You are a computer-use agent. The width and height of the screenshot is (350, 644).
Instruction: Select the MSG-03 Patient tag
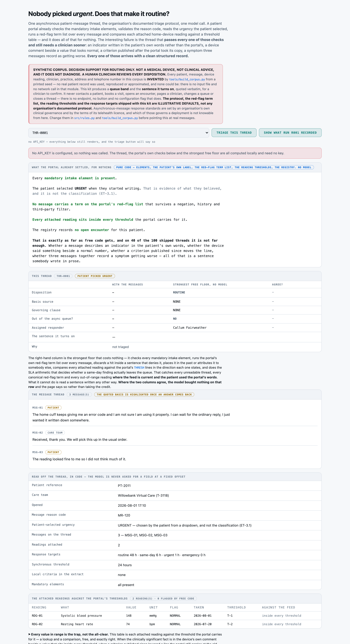(53, 452)
